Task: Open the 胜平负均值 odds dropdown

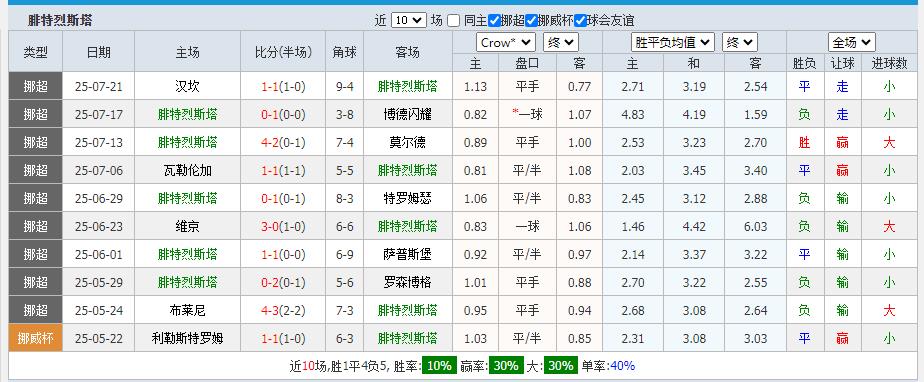Action: point(673,42)
